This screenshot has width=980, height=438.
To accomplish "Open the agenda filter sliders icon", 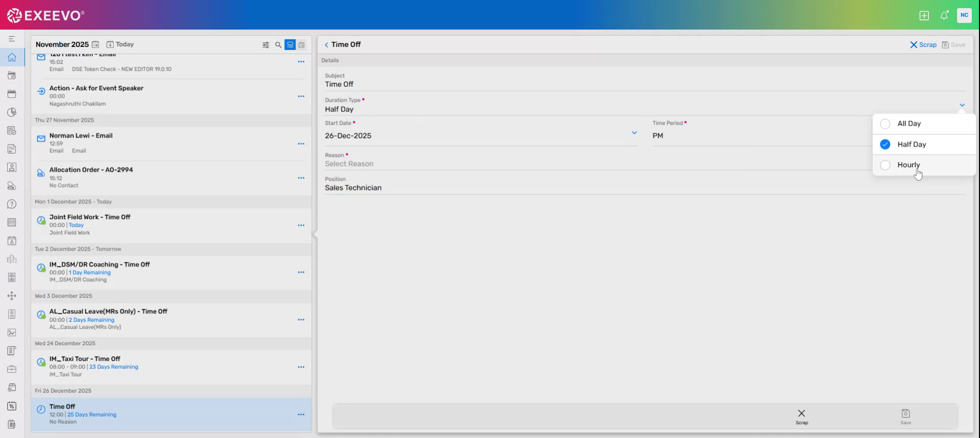I will click(x=266, y=45).
